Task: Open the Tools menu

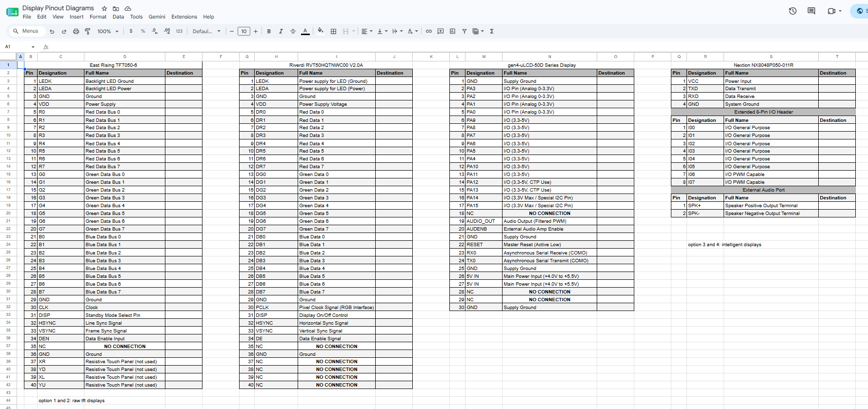Action: (x=137, y=17)
